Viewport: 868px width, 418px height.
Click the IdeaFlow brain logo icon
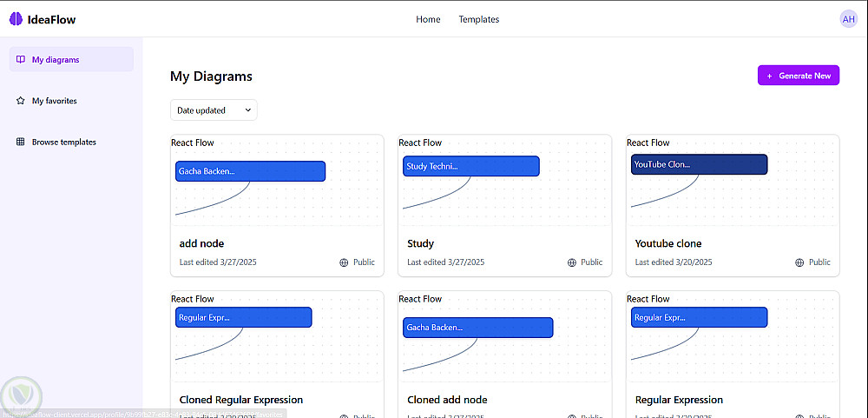point(16,19)
